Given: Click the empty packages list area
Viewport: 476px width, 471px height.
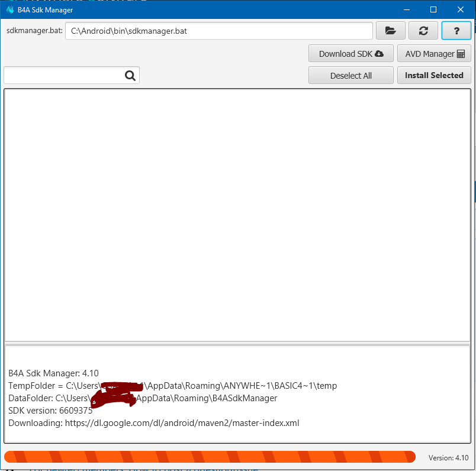Looking at the screenshot, I should tap(237, 215).
